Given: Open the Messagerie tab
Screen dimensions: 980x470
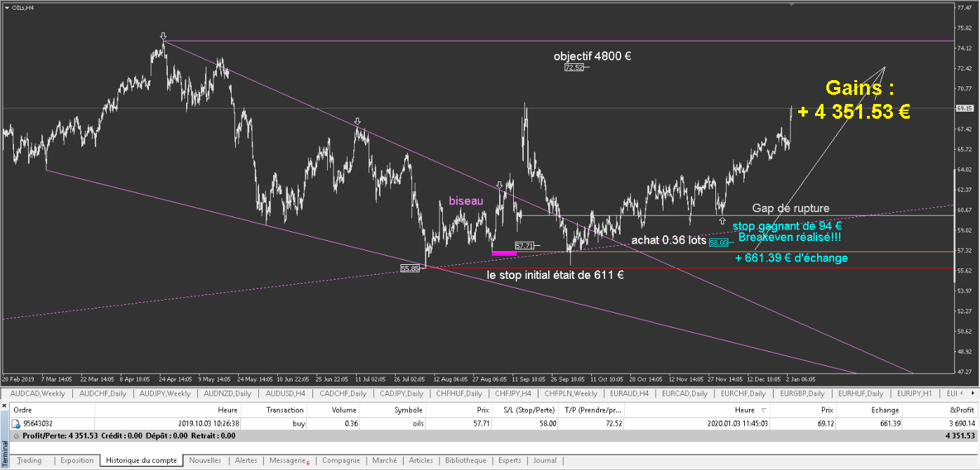Looking at the screenshot, I should pos(289,461).
